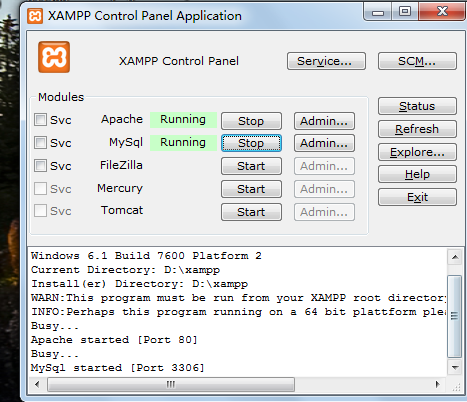Open Apache Admin page
The height and width of the screenshot is (402, 467).
(324, 121)
